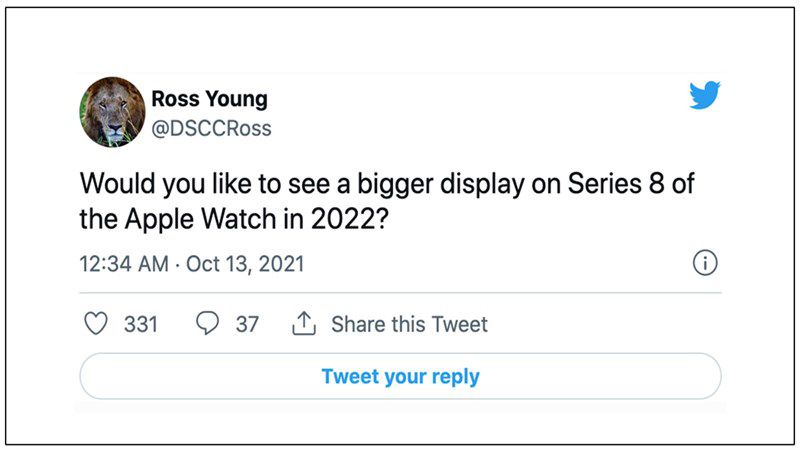Click the Share this Tweet label
Viewport: 800px width, 450px height.
[409, 324]
